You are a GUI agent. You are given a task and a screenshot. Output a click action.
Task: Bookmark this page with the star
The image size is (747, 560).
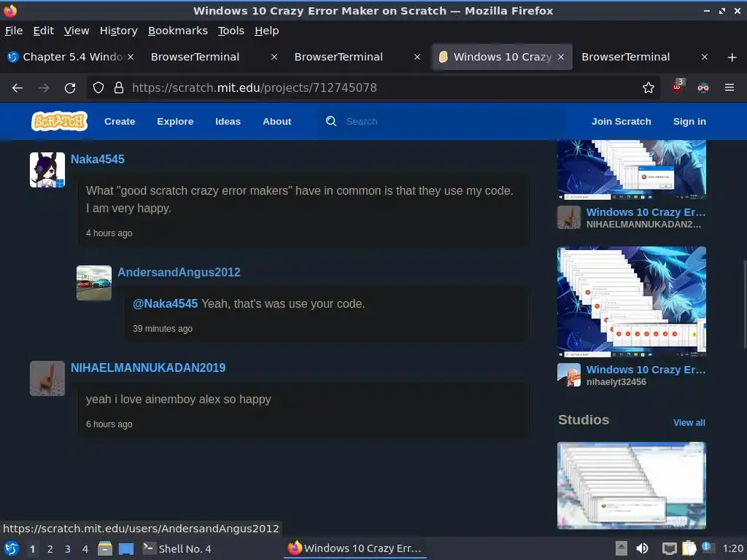[648, 87]
